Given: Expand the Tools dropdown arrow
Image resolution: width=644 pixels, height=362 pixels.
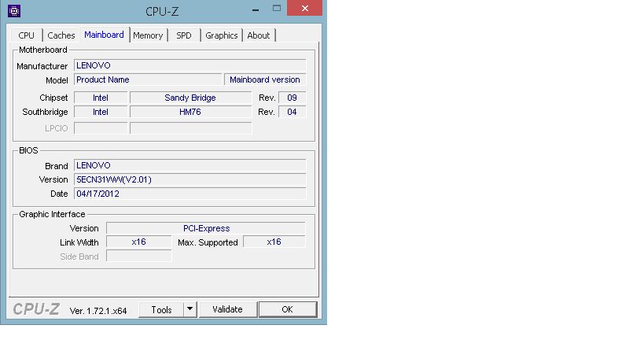Looking at the screenshot, I should point(190,309).
